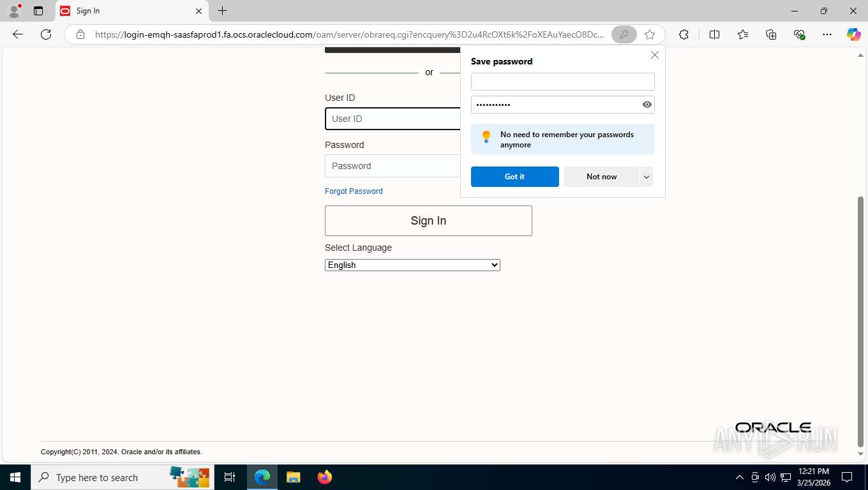
Task: Click the scrollbar up arrow
Action: point(860,56)
